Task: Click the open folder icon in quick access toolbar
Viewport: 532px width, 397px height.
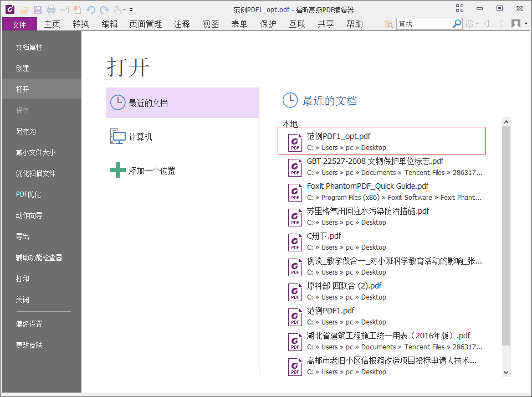Action: (x=24, y=10)
